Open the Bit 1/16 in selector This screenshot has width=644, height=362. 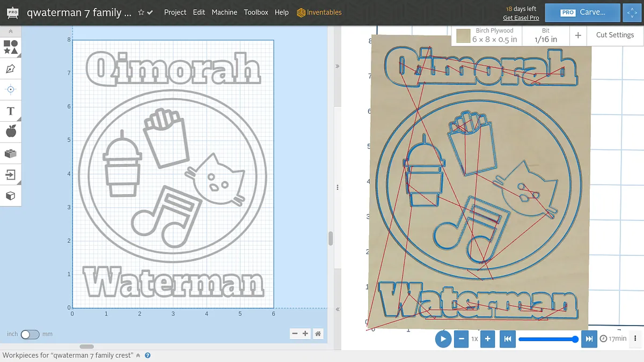click(546, 35)
